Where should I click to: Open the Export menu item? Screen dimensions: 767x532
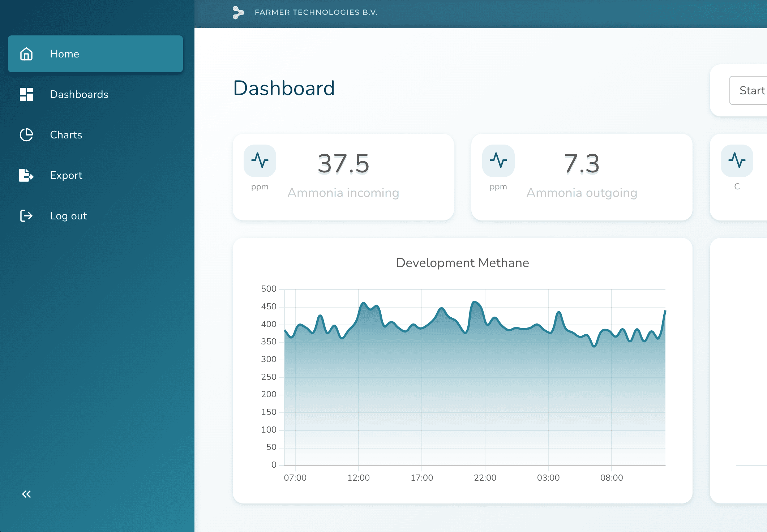tap(95, 175)
